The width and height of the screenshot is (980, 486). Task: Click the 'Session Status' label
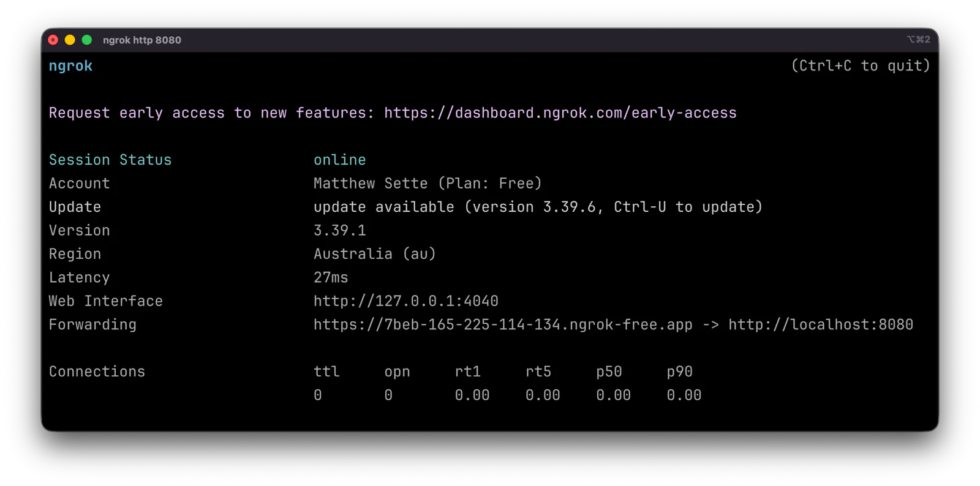(x=110, y=160)
